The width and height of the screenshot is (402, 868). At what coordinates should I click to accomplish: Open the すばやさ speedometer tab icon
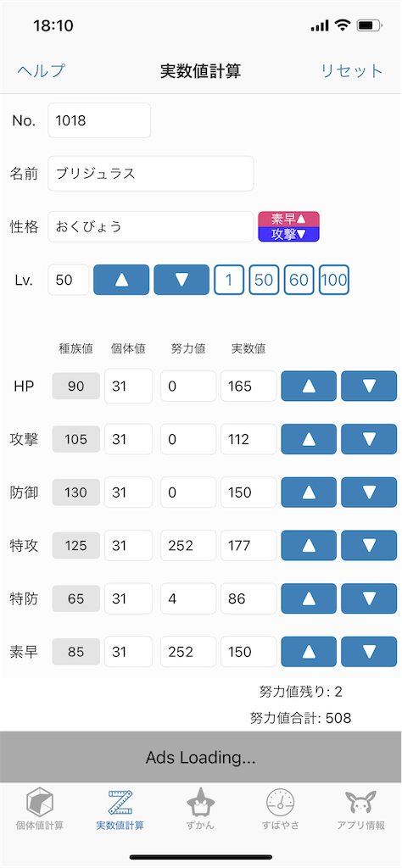[281, 803]
